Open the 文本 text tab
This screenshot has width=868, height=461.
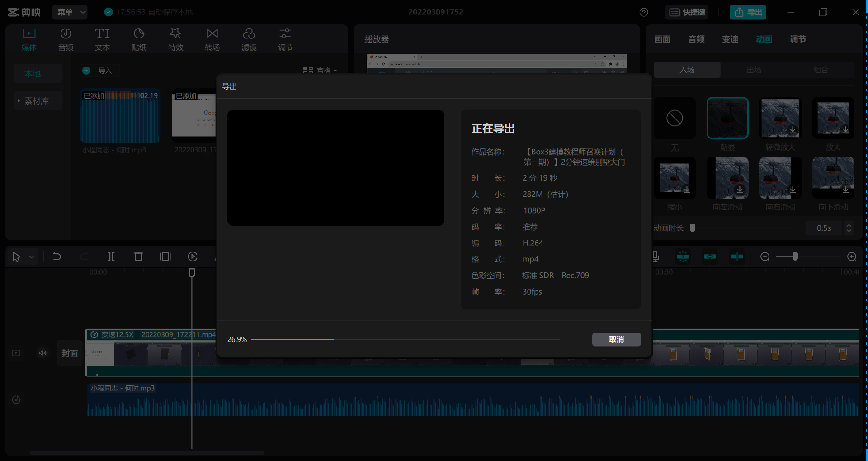point(103,39)
